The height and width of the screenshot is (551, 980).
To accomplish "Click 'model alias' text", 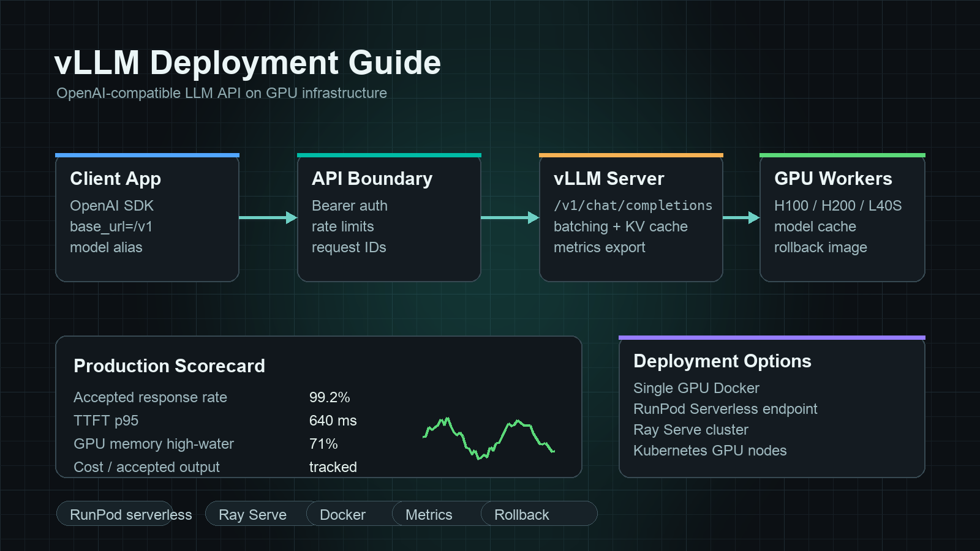I will pos(106,247).
